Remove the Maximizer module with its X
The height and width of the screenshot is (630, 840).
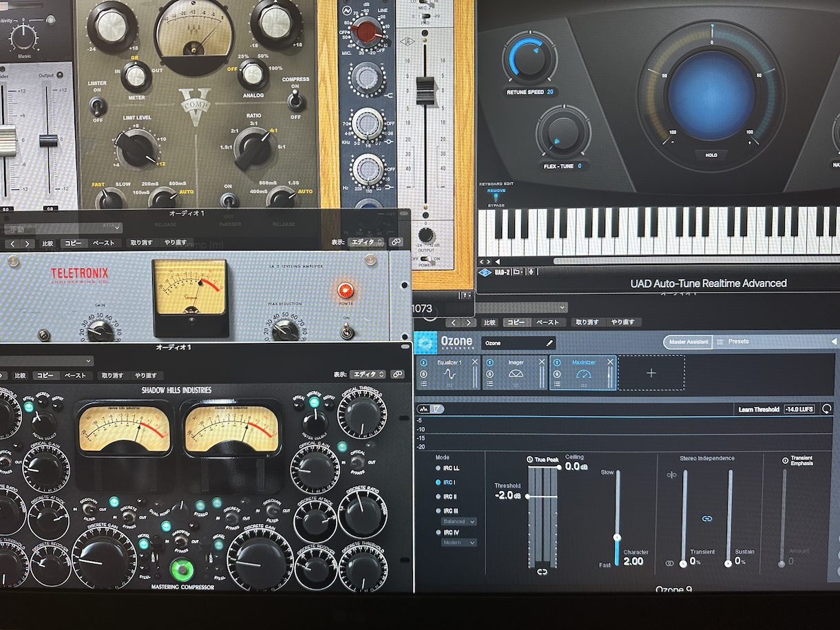[x=609, y=362]
